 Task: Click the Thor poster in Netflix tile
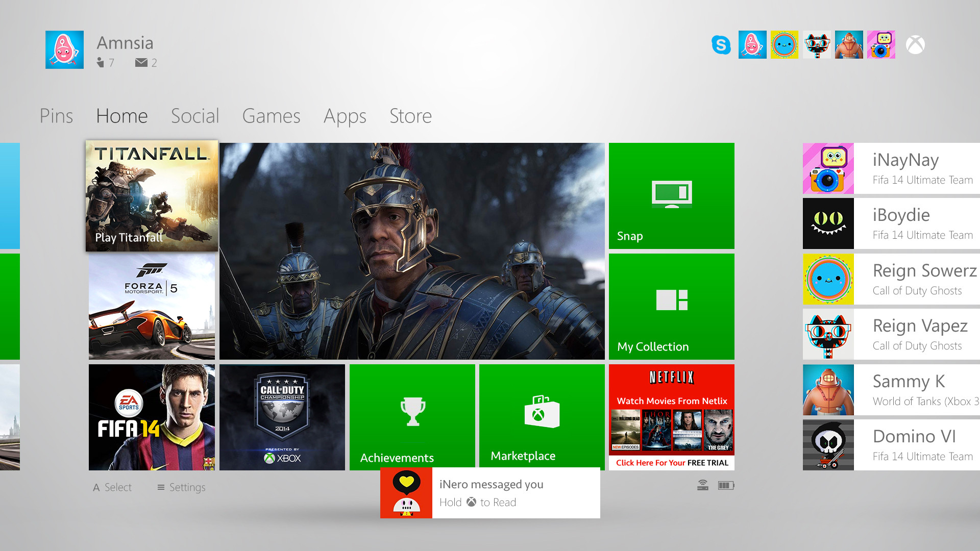(x=656, y=430)
